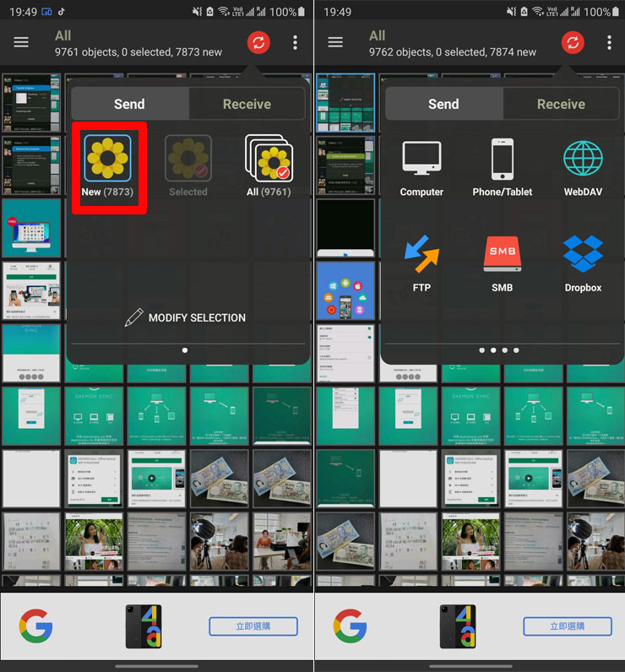Open three-dot overflow menu in left screen
This screenshot has height=672, width=625.
point(295,42)
